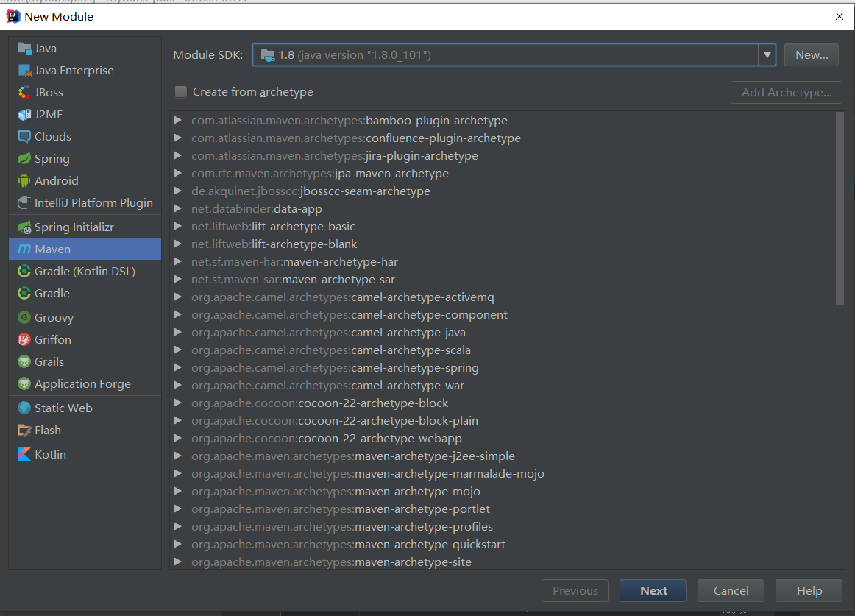Select maven-archetype-har text row
The width and height of the screenshot is (855, 616).
[x=294, y=261]
